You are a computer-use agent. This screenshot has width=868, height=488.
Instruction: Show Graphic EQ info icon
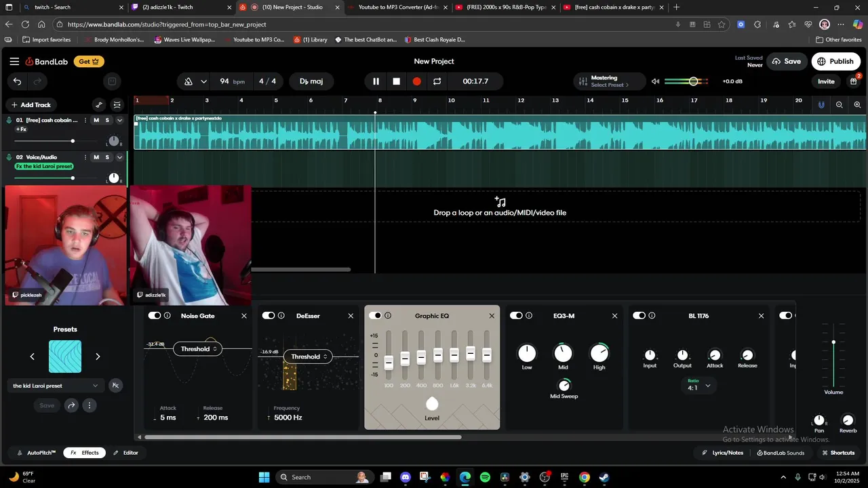pos(388,316)
